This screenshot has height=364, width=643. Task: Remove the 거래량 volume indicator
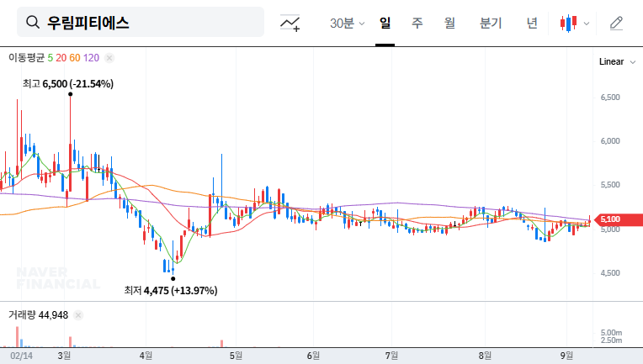(x=78, y=315)
